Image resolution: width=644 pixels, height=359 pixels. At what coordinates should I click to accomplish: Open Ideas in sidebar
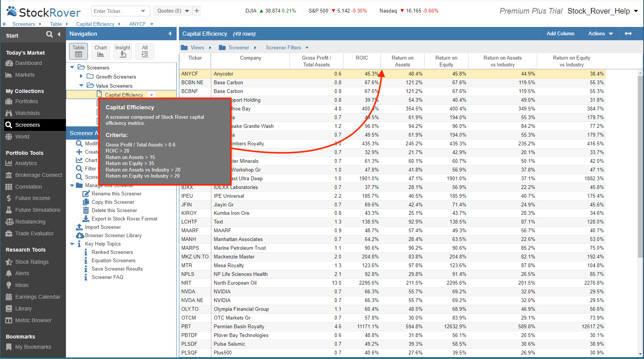coord(22,285)
